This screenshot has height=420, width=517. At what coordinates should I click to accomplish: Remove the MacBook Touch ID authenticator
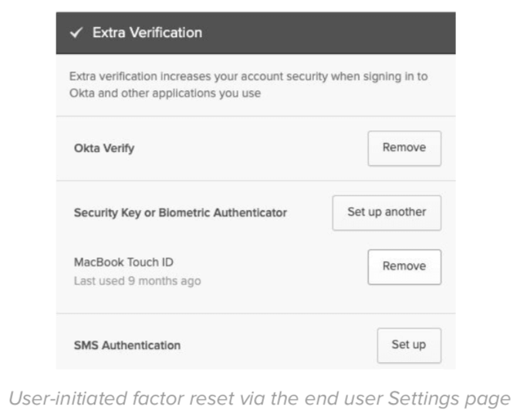[x=404, y=266]
